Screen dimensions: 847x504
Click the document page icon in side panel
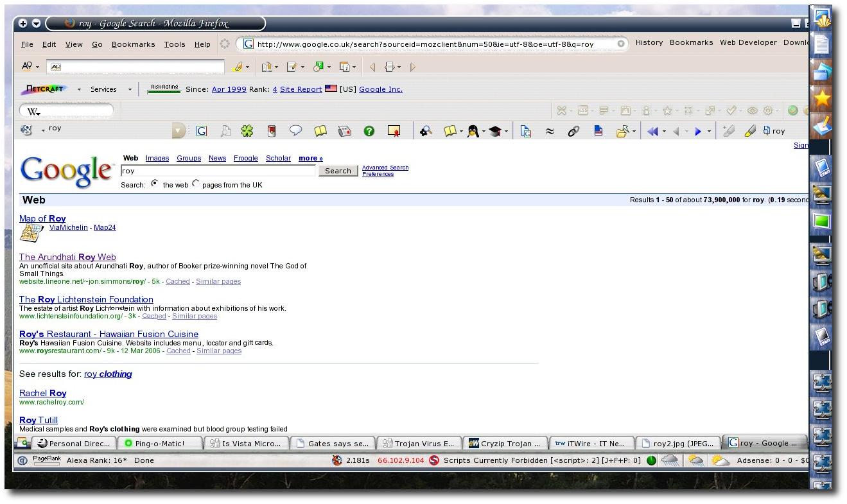822,44
